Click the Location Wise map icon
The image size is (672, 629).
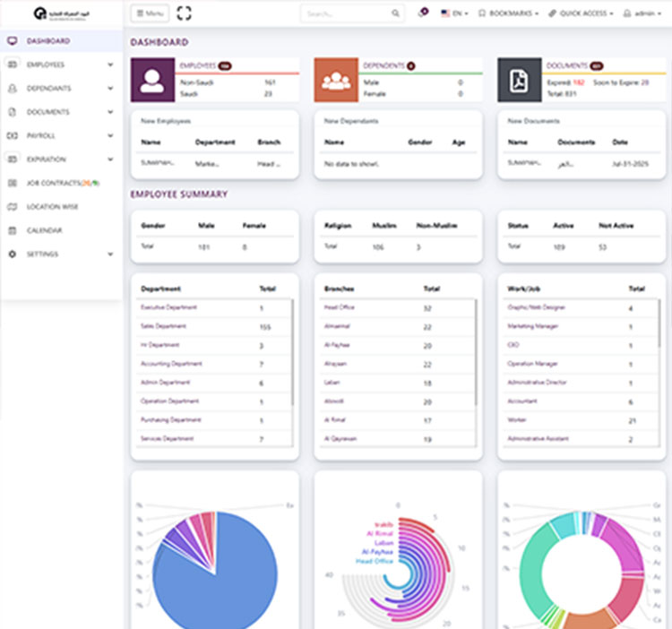[x=13, y=207]
